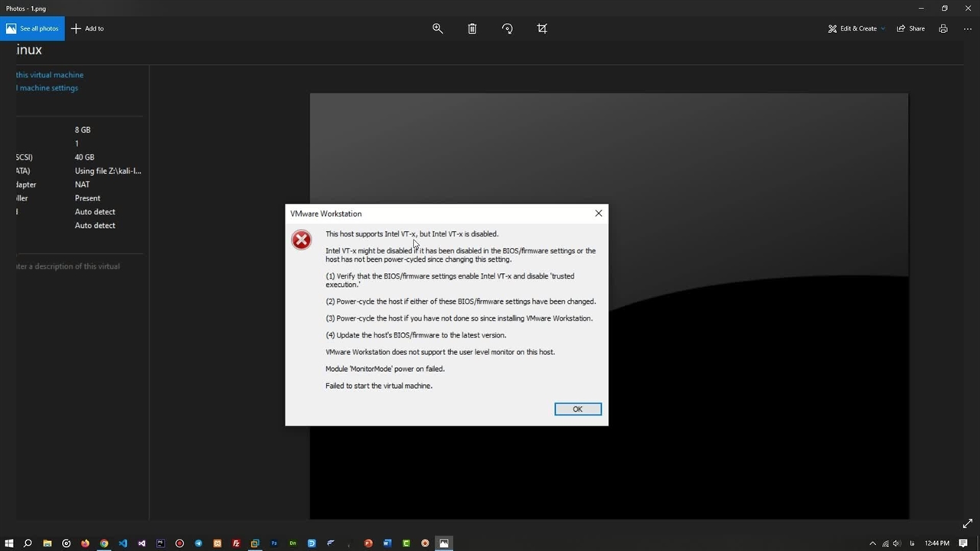Open the volume control in the system tray

(897, 543)
